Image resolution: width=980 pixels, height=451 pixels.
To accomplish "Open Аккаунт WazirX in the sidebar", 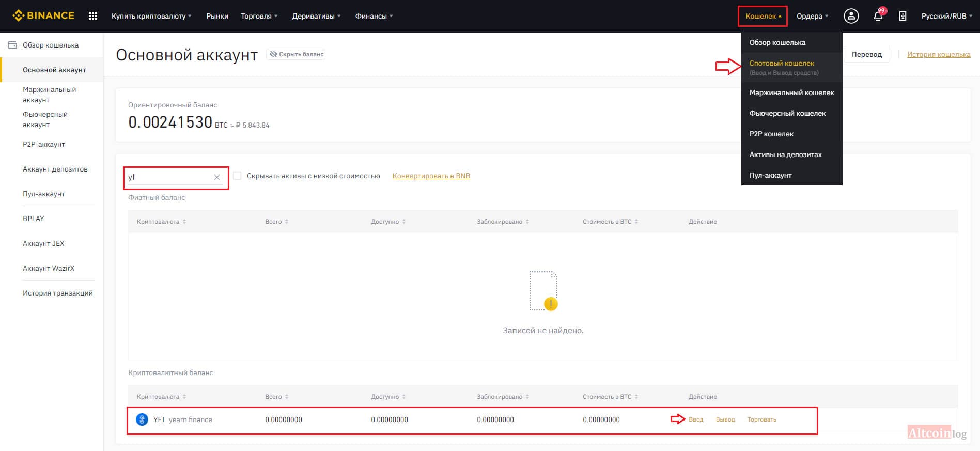I will pyautogui.click(x=49, y=268).
